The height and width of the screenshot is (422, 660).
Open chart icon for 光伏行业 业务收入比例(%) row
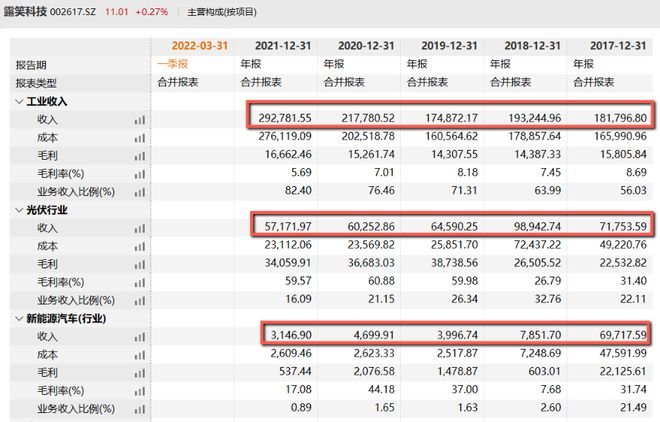140,301
